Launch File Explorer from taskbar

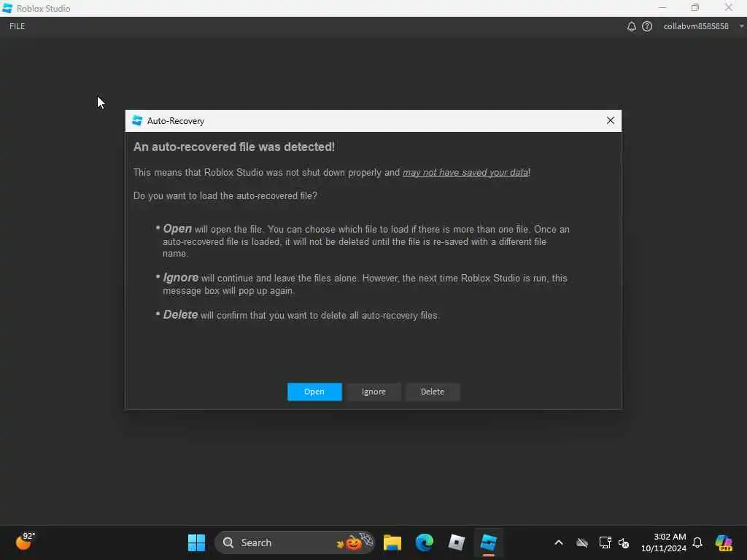(392, 542)
